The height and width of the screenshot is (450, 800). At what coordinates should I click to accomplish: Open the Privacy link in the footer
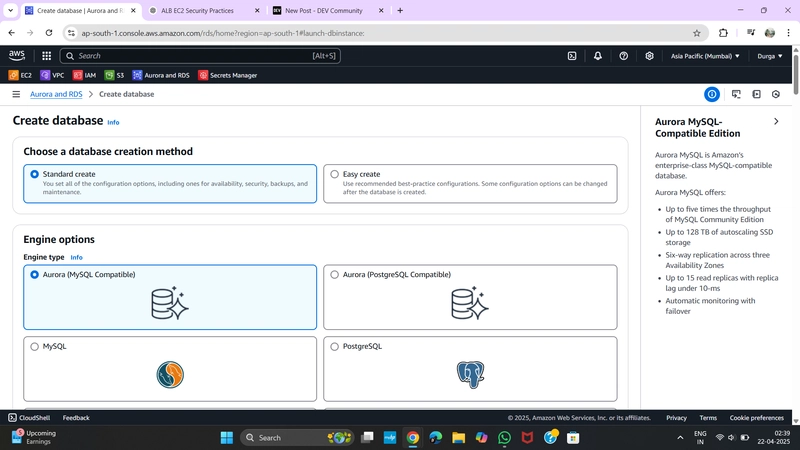676,418
